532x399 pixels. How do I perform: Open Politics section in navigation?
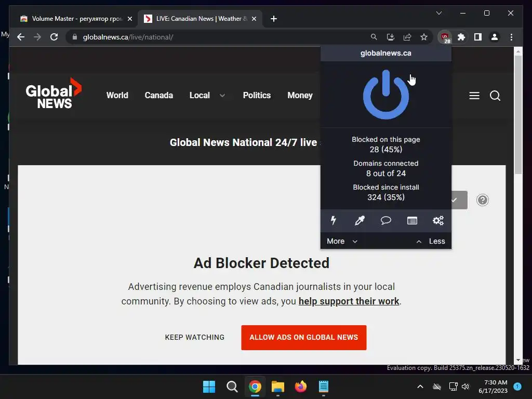pyautogui.click(x=257, y=96)
